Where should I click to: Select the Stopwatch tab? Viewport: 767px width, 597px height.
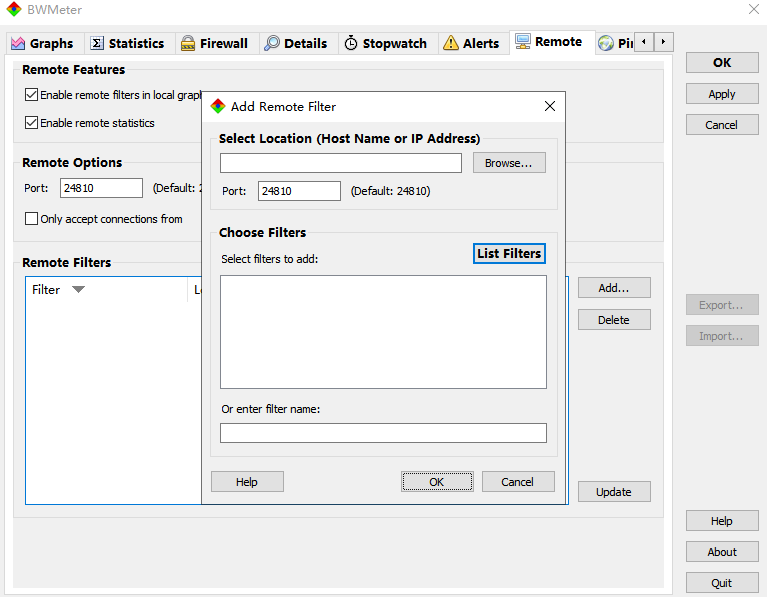[386, 44]
